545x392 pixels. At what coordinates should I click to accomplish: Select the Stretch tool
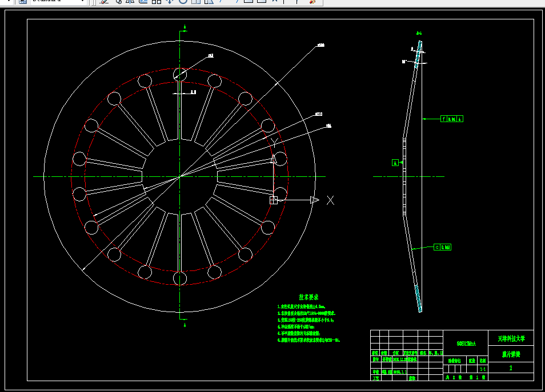click(x=209, y=2)
